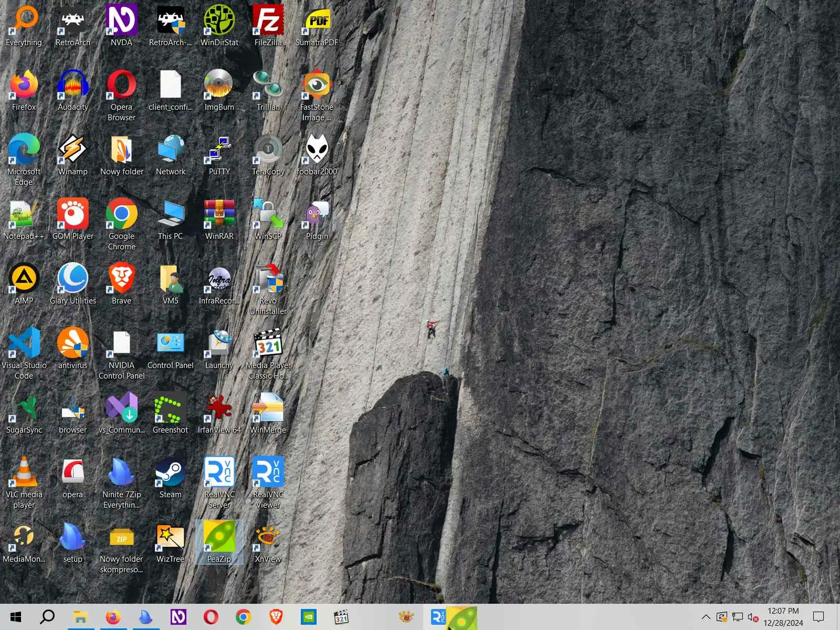Open the Windows Start menu
The image size is (840, 630).
(16, 617)
